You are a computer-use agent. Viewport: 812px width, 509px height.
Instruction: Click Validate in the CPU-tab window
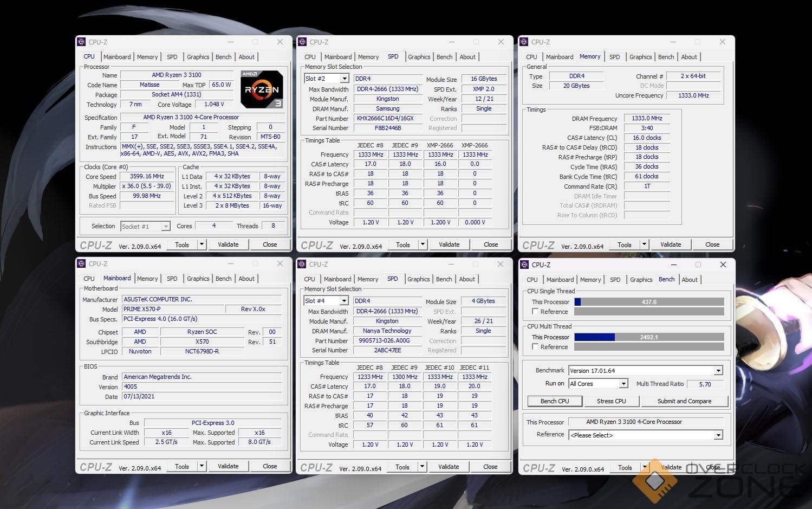click(x=228, y=244)
